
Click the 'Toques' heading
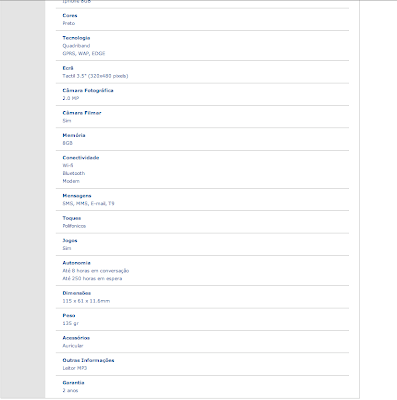tap(72, 218)
